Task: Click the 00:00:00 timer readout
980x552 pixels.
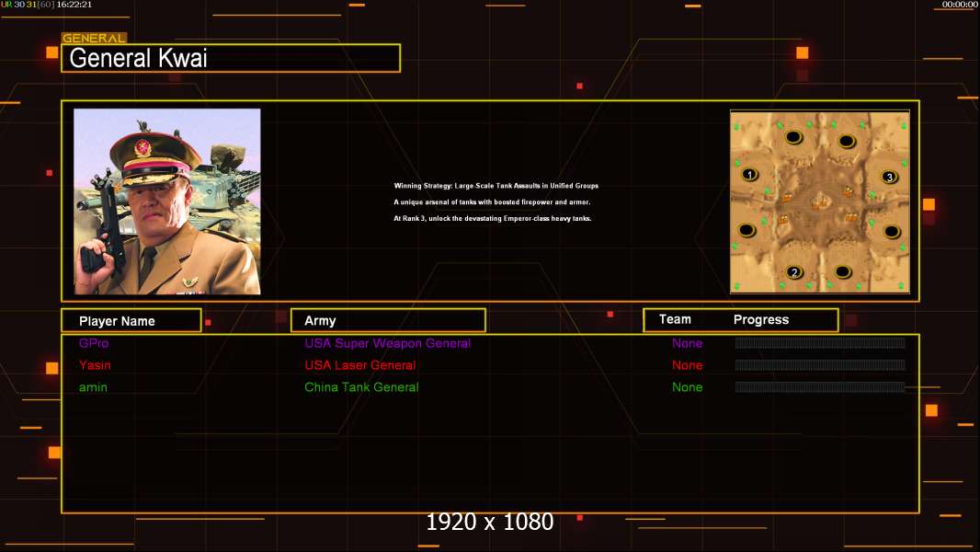Action: click(960, 5)
